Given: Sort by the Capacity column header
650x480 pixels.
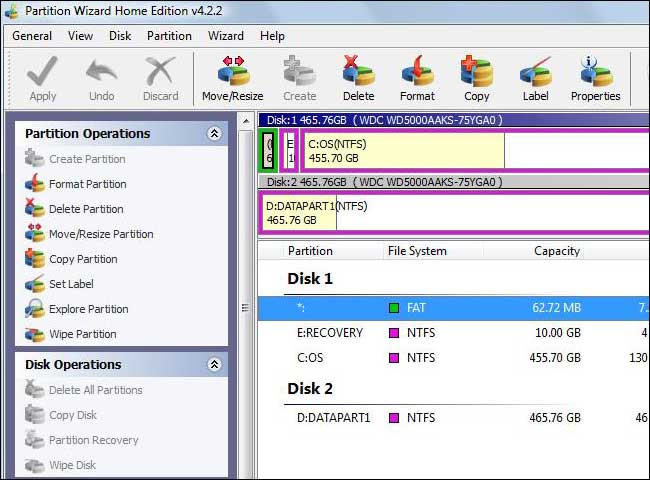Looking at the screenshot, I should 556,251.
